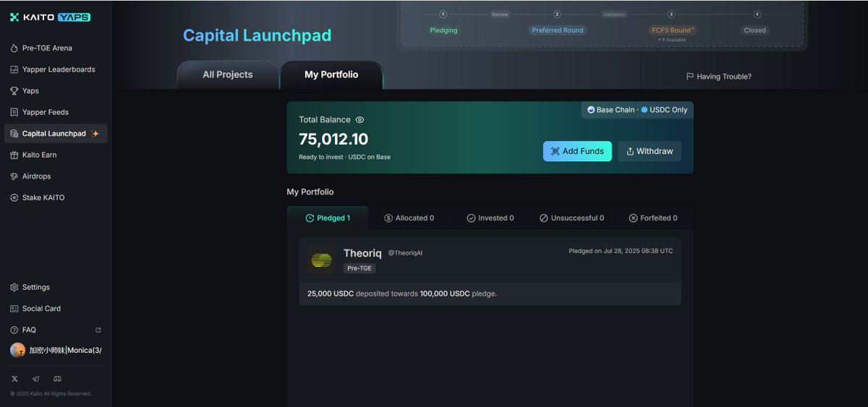Click the user profile avatar
Screen dimensions: 868x407
[17, 350]
